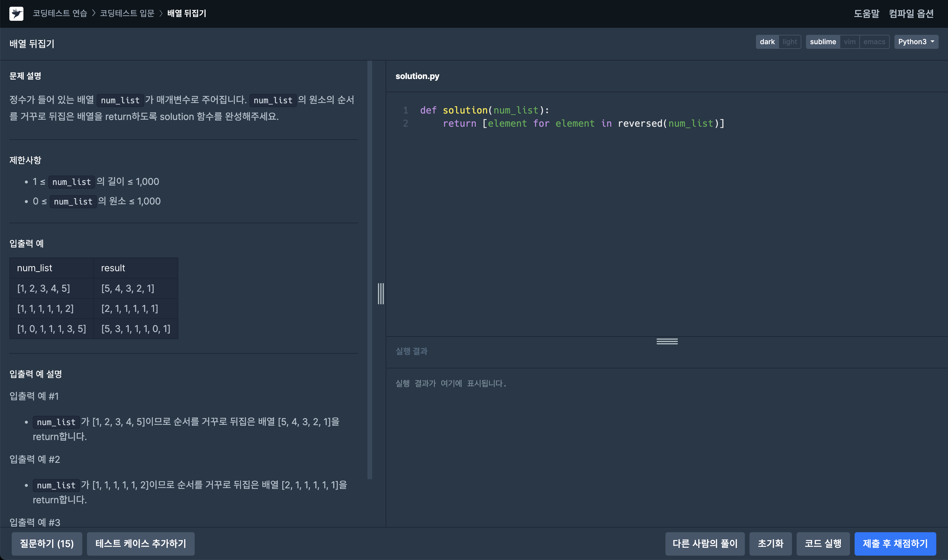Enable emacs keybindings for the editor
This screenshot has width=948, height=560.
pyautogui.click(x=874, y=42)
